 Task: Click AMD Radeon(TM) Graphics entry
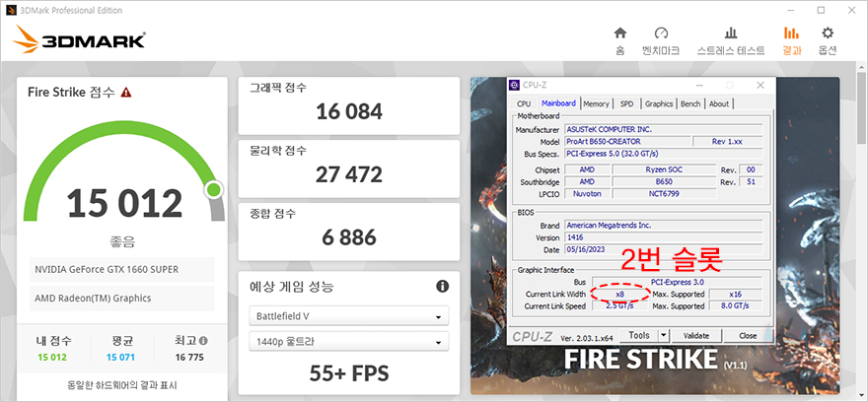121,298
